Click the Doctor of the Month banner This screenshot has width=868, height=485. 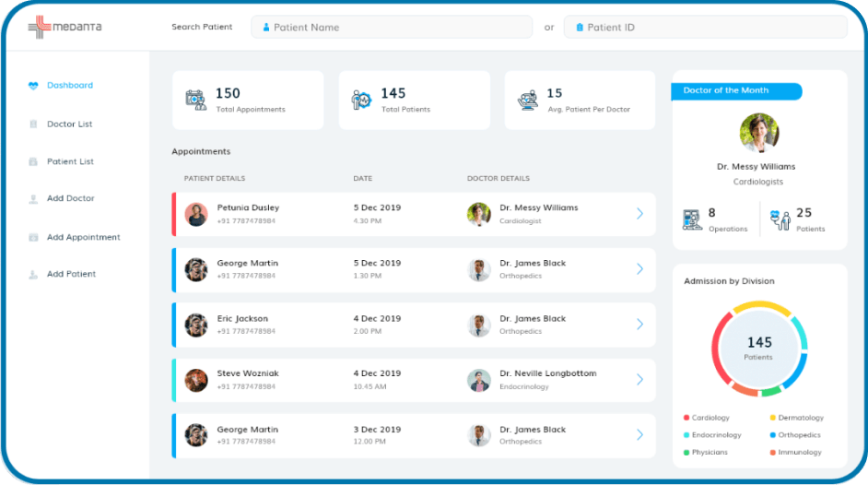(735, 90)
